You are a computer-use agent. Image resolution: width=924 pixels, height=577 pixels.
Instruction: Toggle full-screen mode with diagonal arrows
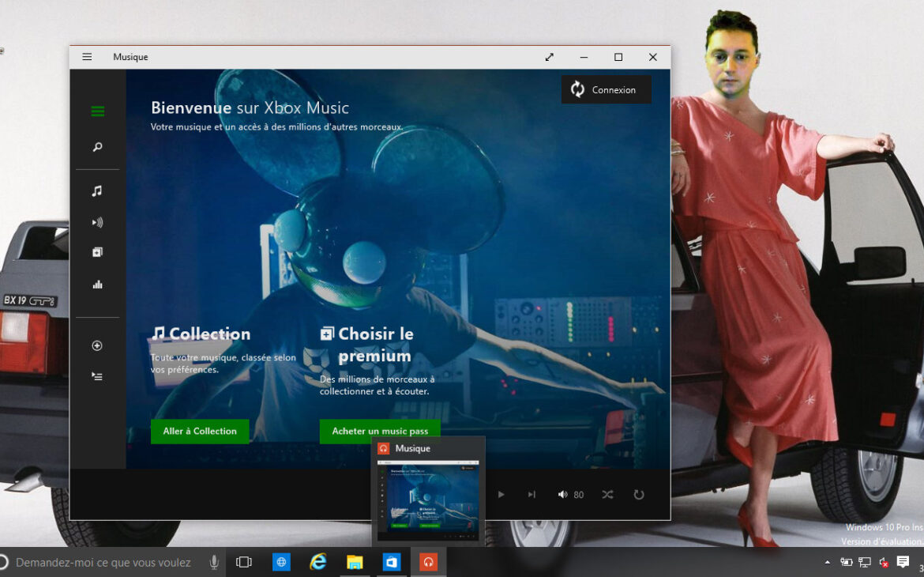(550, 57)
